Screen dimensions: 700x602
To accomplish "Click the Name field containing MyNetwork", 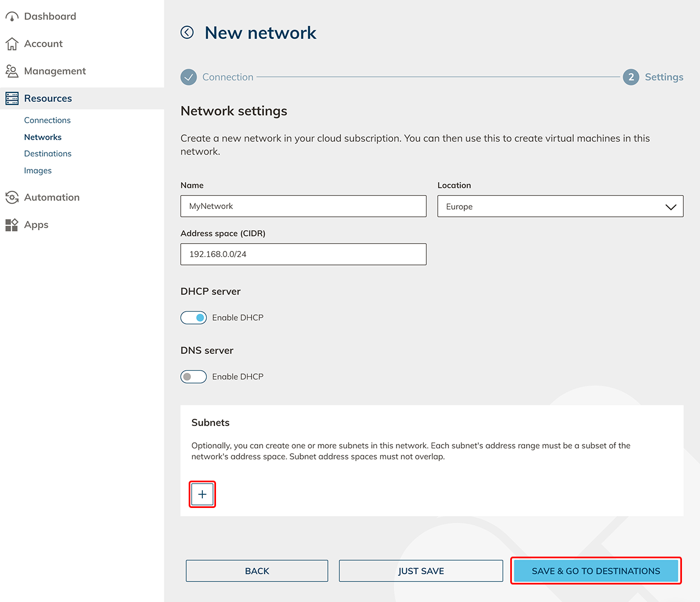I will [x=303, y=206].
